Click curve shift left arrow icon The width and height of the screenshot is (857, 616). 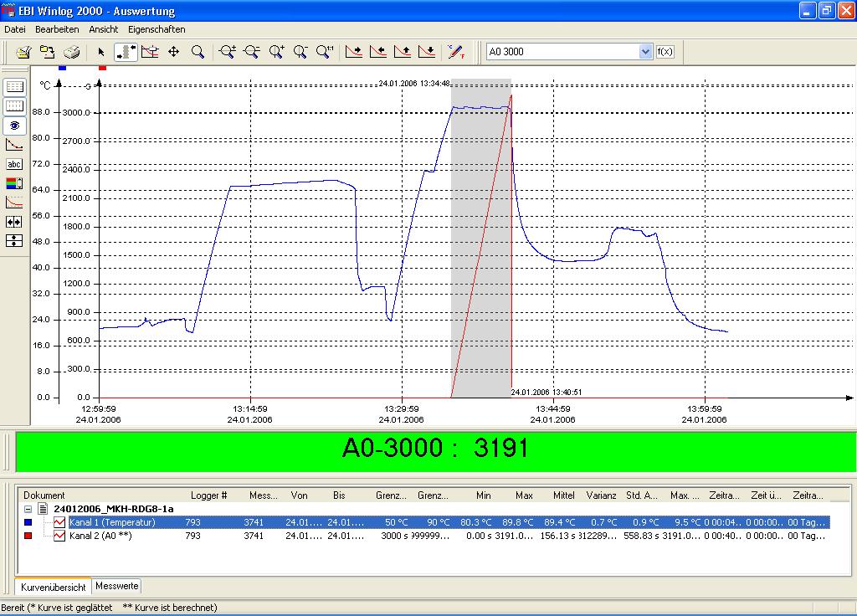[x=378, y=52]
